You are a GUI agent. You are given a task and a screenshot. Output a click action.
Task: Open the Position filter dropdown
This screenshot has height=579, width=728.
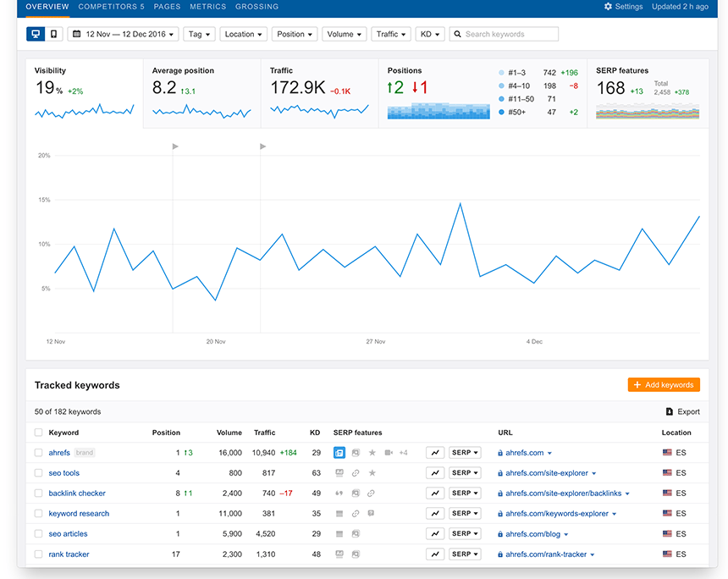click(x=295, y=34)
